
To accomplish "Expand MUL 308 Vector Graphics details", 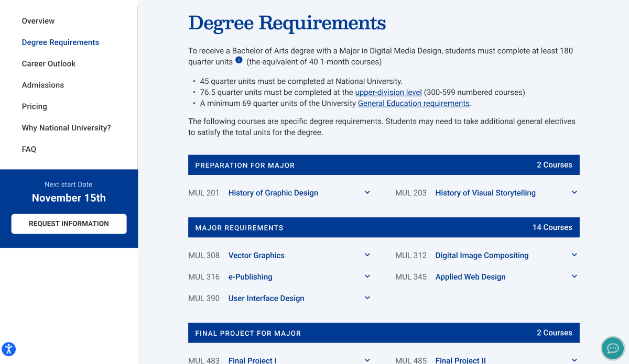I will point(367,255).
